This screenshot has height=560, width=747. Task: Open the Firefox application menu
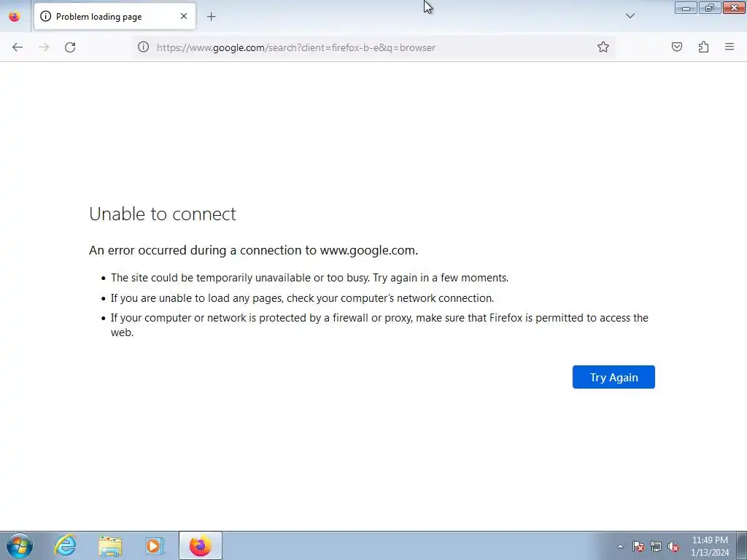(x=729, y=47)
